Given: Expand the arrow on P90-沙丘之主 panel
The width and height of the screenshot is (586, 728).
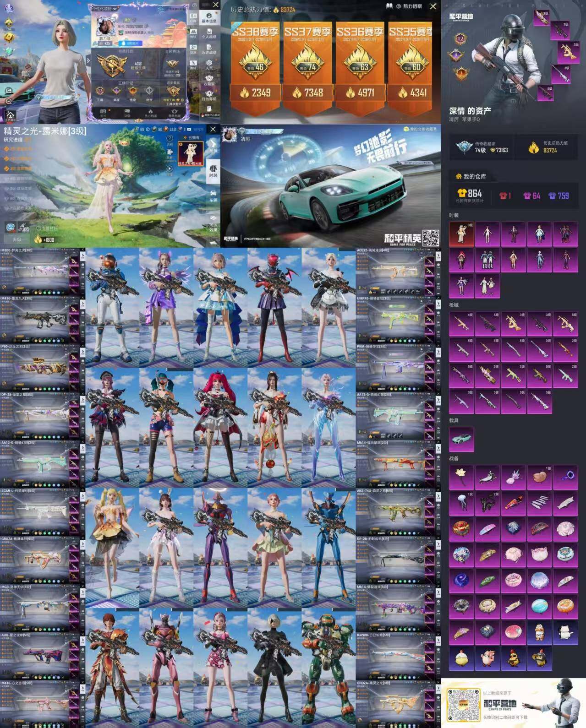Looking at the screenshot, I should (x=82, y=352).
